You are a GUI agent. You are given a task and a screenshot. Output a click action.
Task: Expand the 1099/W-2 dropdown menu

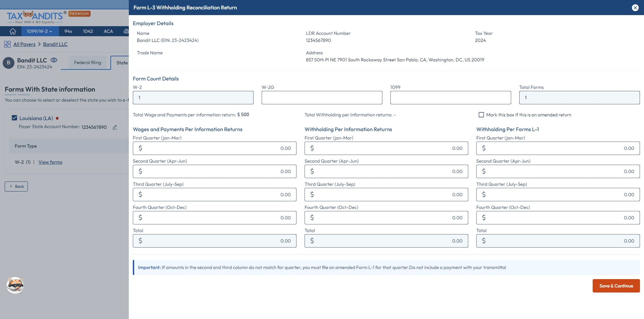point(39,31)
